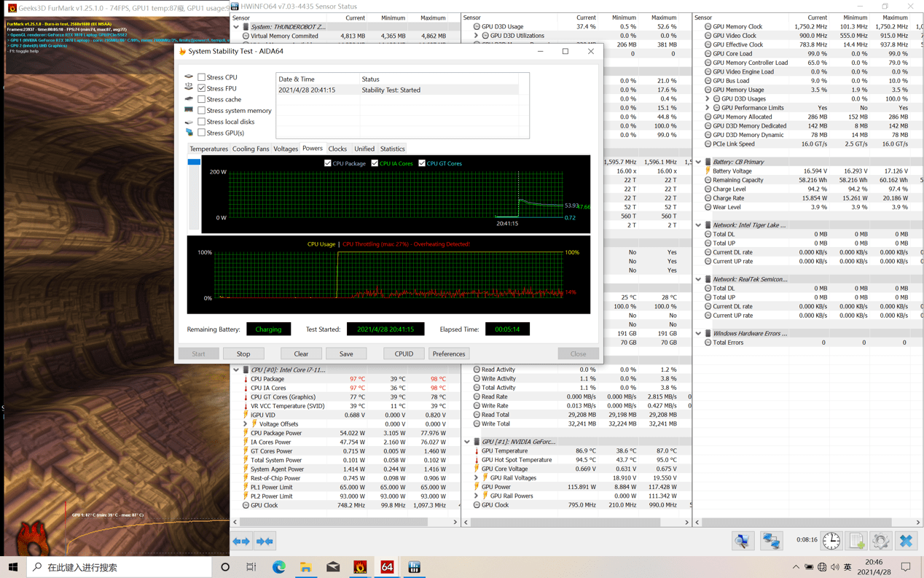Switch to the Unified tab
Image resolution: width=924 pixels, height=578 pixels.
pos(364,149)
